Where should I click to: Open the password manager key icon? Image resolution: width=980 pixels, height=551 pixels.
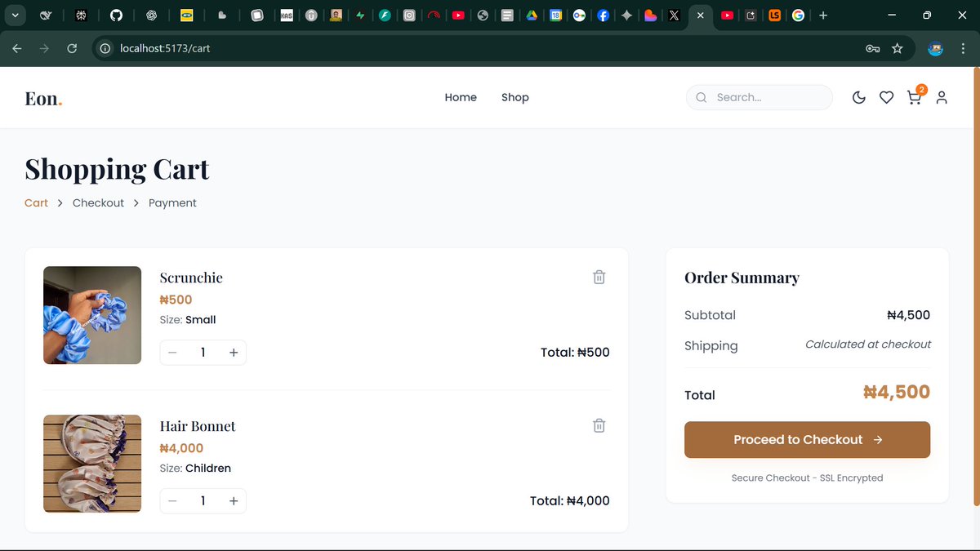(872, 48)
